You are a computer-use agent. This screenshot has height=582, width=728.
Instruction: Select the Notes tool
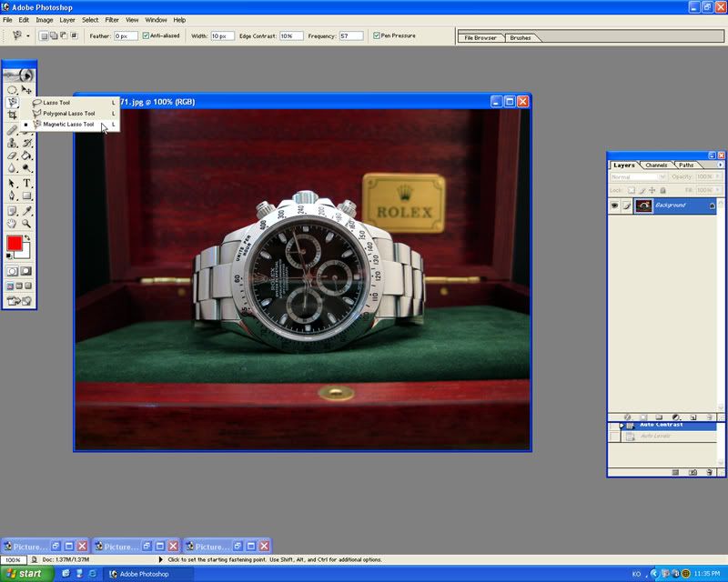tap(12, 211)
